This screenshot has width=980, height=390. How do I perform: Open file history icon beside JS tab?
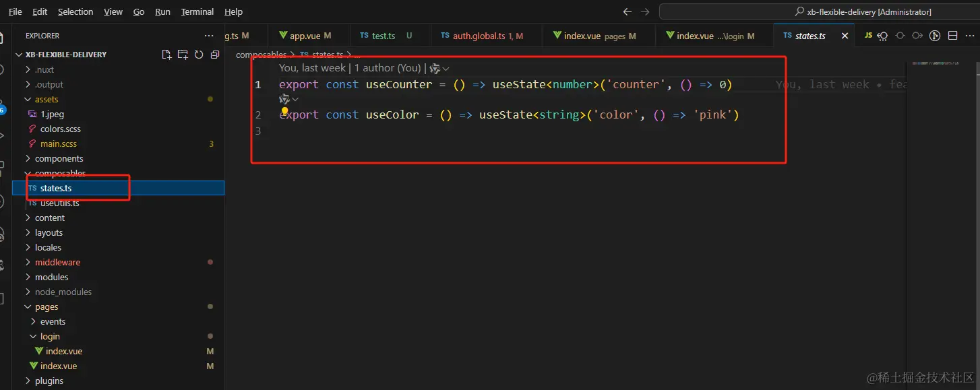click(883, 36)
